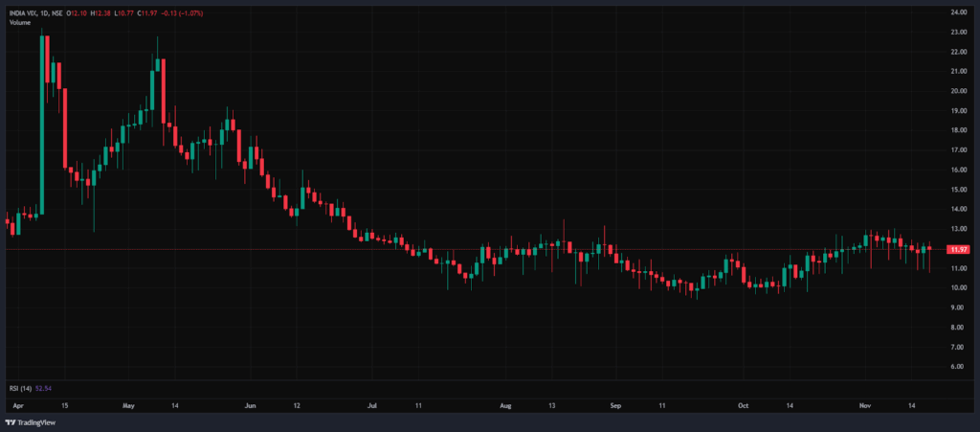Click the red 11.97 current price tag
This screenshot has width=980, height=432.
tap(957, 249)
